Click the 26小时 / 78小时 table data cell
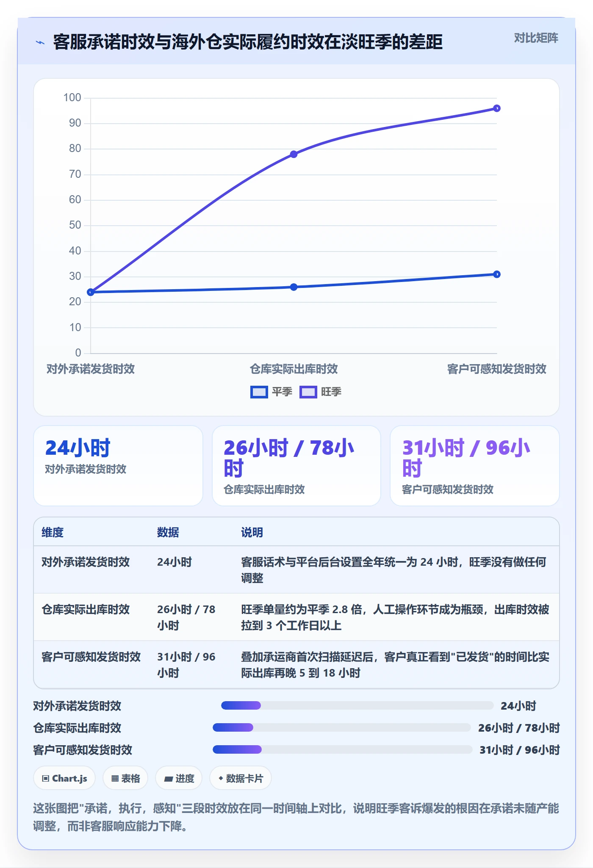 pyautogui.click(x=186, y=617)
